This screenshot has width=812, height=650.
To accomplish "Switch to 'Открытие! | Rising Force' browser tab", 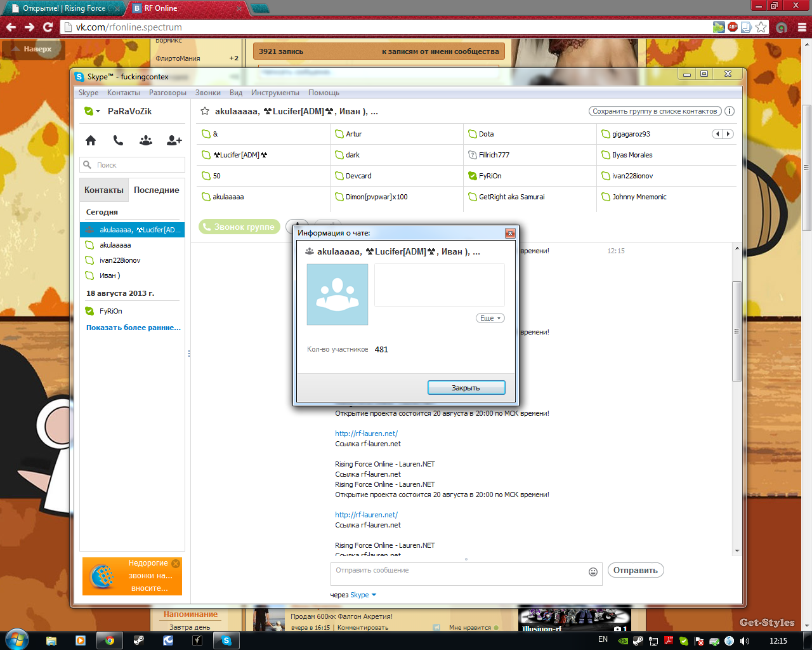I will coord(63,8).
